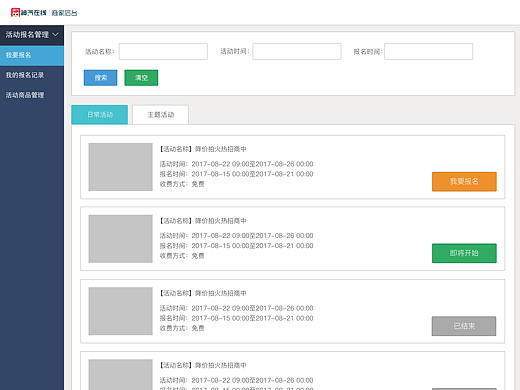Focus the 报名时间 input field
The height and width of the screenshot is (390, 520).
point(428,52)
